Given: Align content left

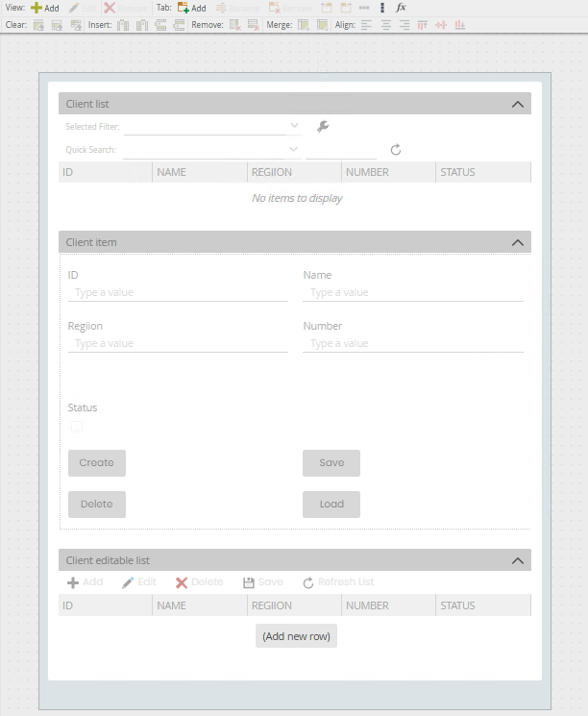Looking at the screenshot, I should (366, 25).
